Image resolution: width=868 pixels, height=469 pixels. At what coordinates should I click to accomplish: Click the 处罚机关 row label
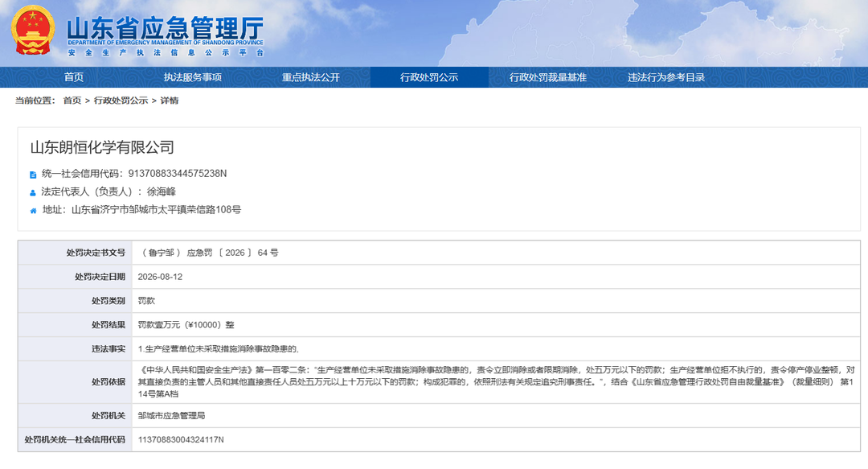pyautogui.click(x=108, y=415)
